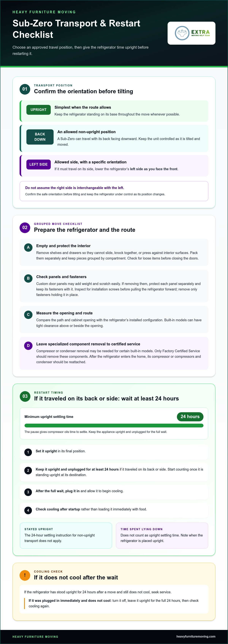Select the UPRIGHT position label
This screenshot has width=228, height=644.
[39, 110]
